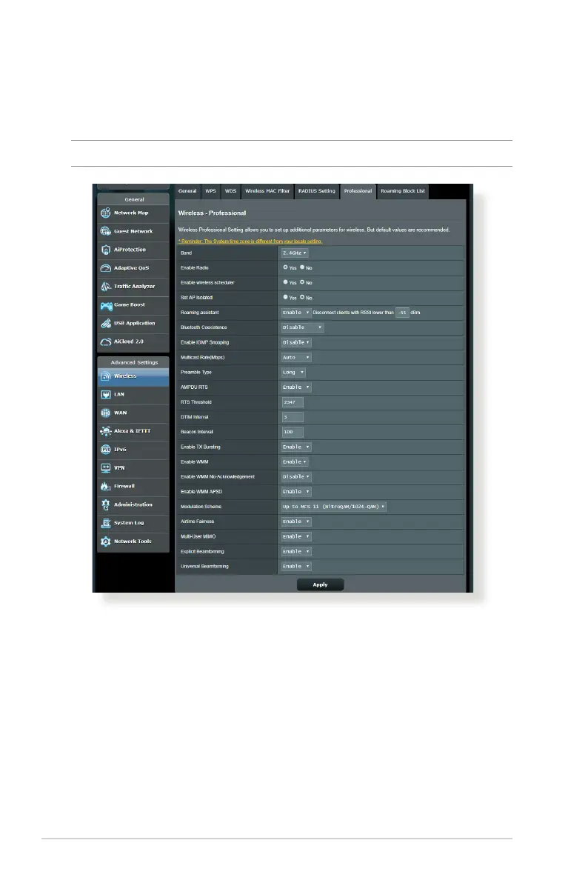
Task: Choose Yes for Set AP Isolated
Action: point(285,297)
